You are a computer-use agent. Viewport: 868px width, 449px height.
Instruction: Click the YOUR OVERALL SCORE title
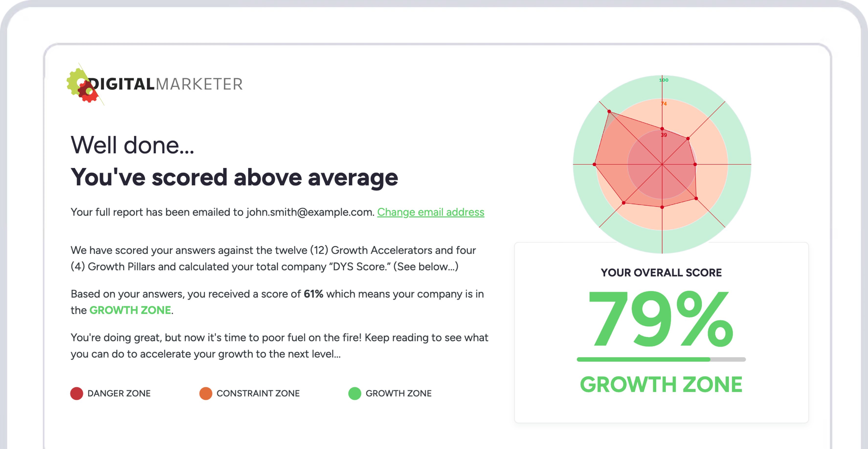tap(661, 272)
